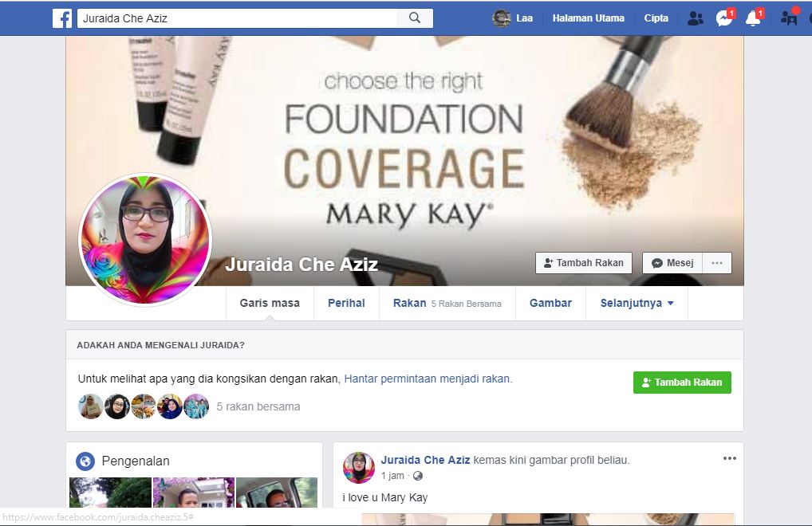Click the ADAKAH ANDA MENGENALI JURAIDA? heading
The height and width of the screenshot is (526, 812).
tap(160, 345)
